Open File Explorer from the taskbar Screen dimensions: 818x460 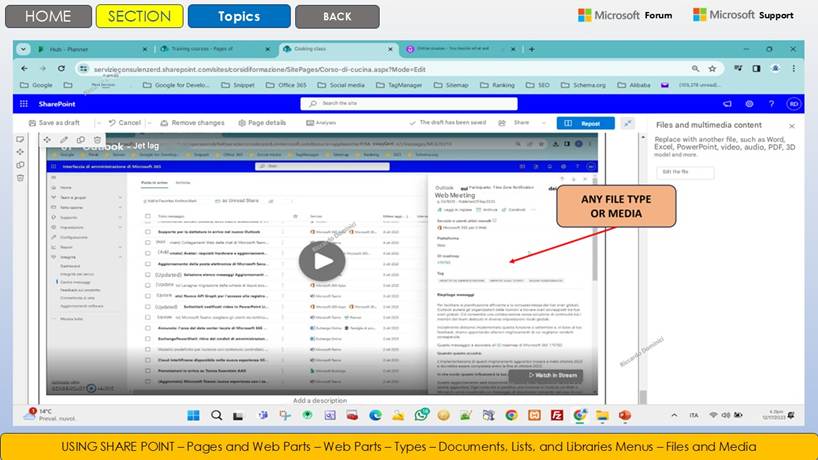pyautogui.click(x=603, y=415)
